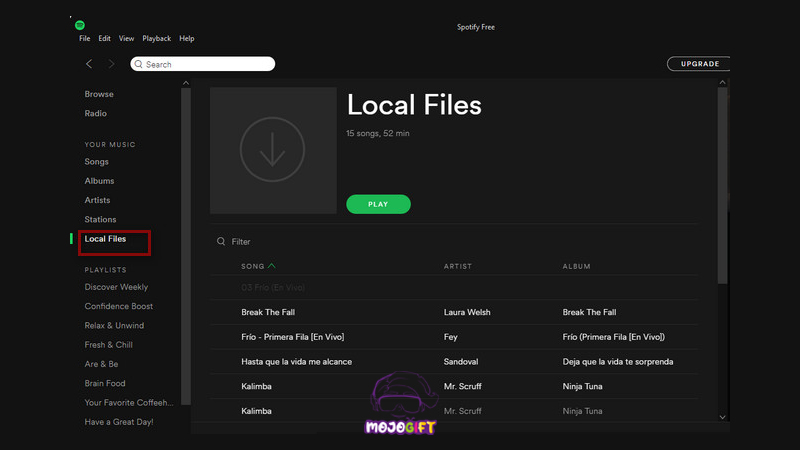The image size is (800, 450).
Task: Open Browse in sidebar
Action: tap(99, 94)
